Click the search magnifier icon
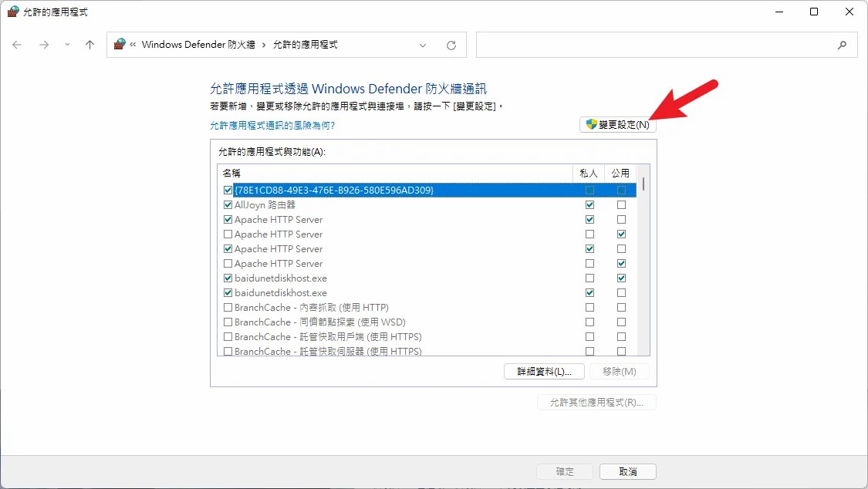The width and height of the screenshot is (868, 489). click(x=842, y=46)
